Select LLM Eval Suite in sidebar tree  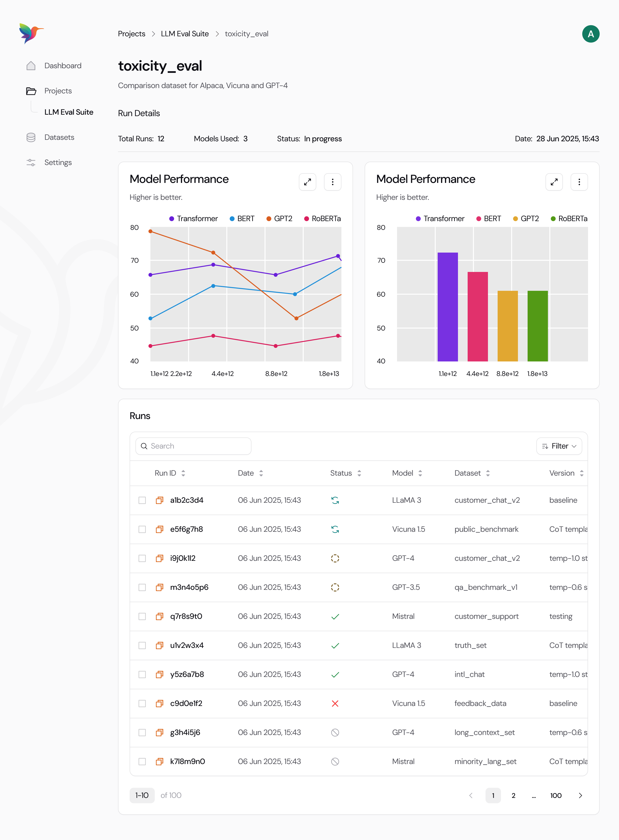pyautogui.click(x=69, y=112)
